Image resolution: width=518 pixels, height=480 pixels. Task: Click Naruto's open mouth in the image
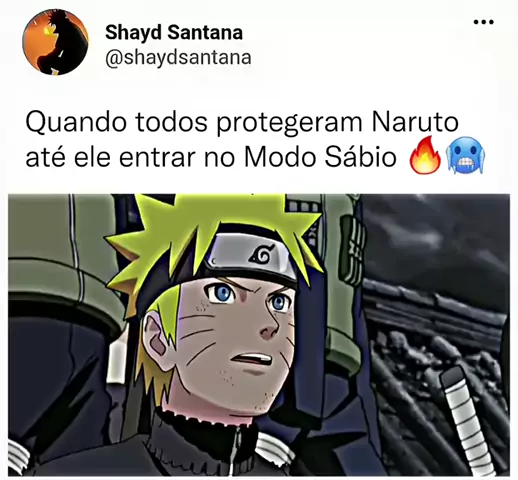pyautogui.click(x=251, y=360)
